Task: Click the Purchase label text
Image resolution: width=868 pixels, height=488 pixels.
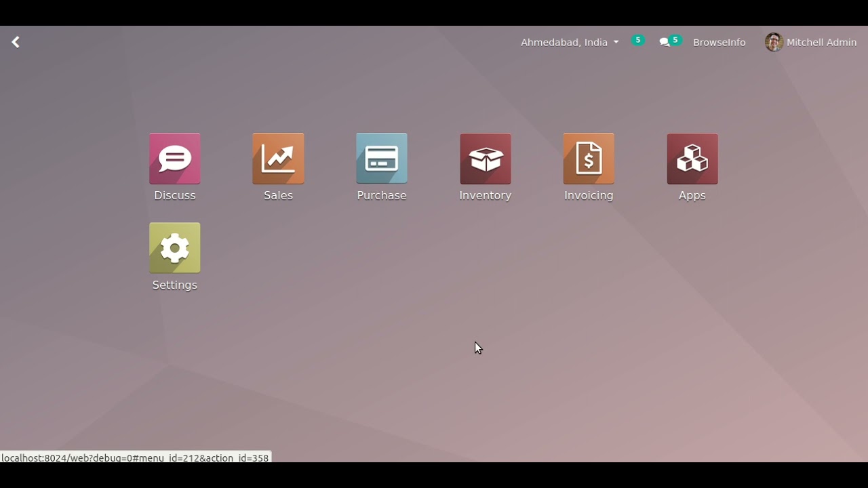Action: click(x=382, y=195)
